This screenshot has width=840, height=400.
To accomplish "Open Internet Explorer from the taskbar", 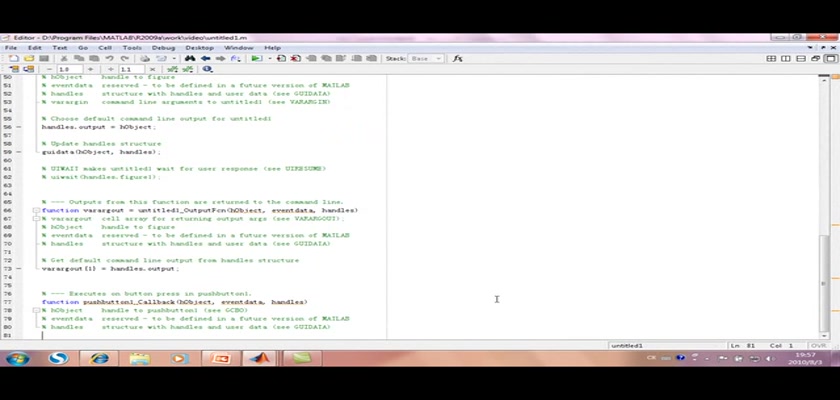I will click(99, 358).
